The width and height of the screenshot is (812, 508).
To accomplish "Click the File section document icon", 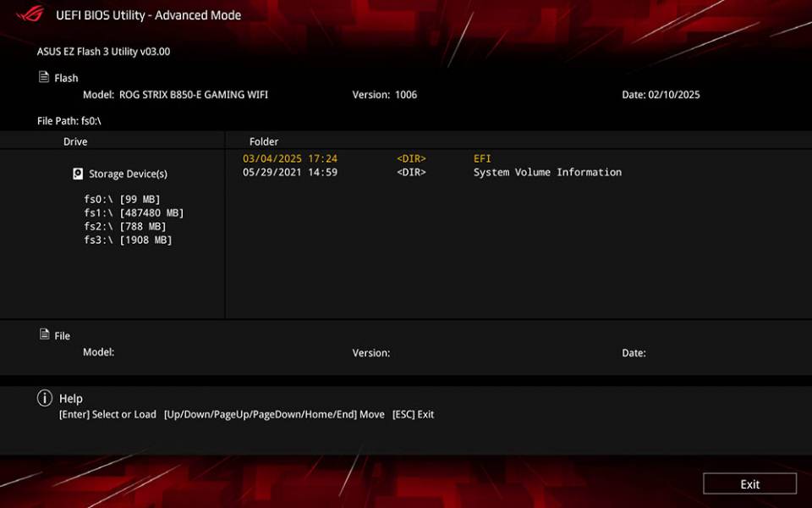I will [x=45, y=334].
